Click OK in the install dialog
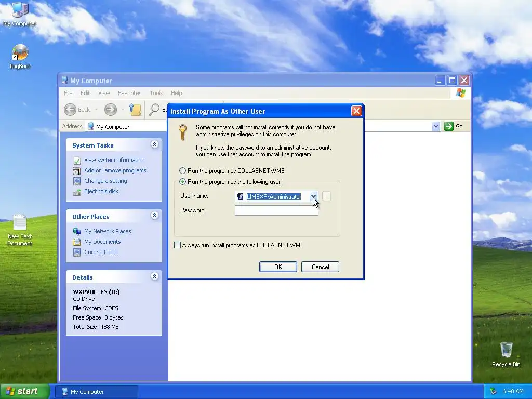Image resolution: width=532 pixels, height=399 pixels. [278, 267]
